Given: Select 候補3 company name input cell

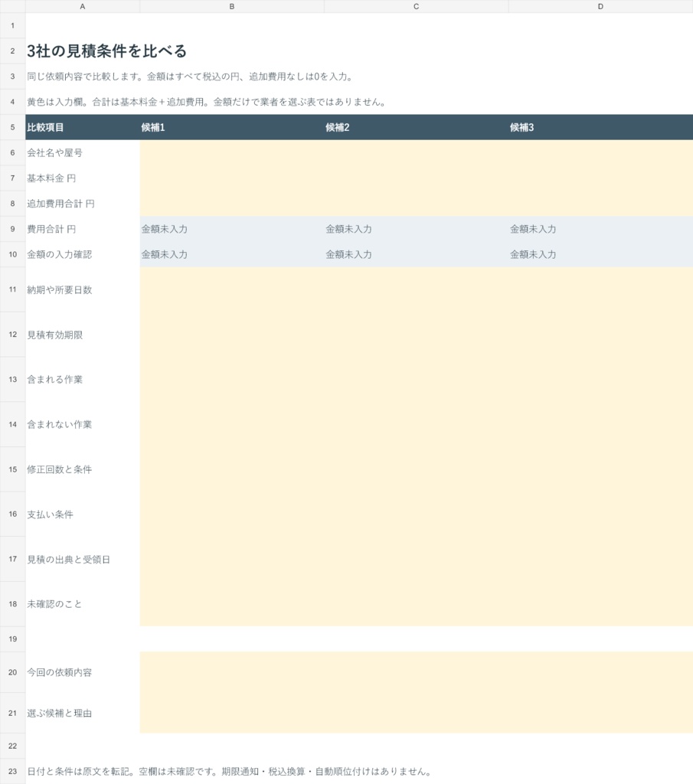Looking at the screenshot, I should point(600,152).
